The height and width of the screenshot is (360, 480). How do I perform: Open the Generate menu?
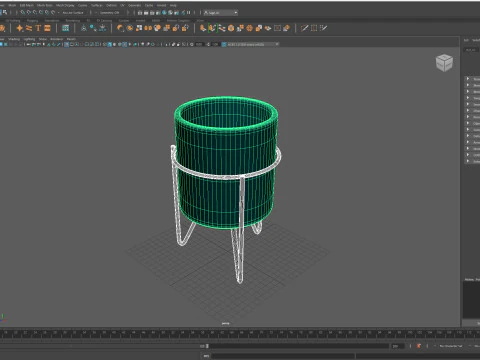pyautogui.click(x=135, y=5)
